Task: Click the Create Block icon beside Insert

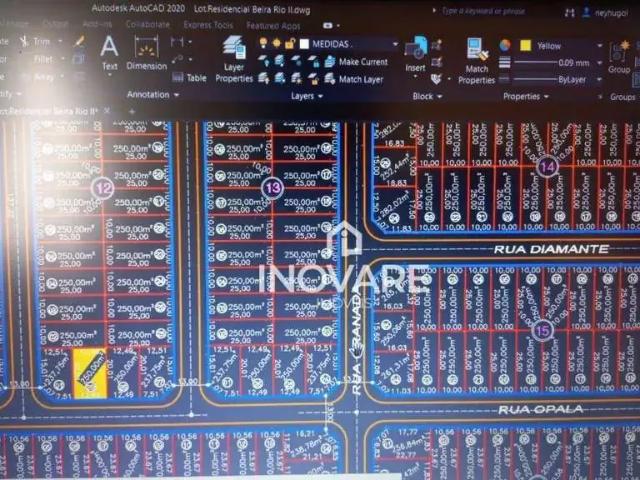Action: tap(437, 44)
